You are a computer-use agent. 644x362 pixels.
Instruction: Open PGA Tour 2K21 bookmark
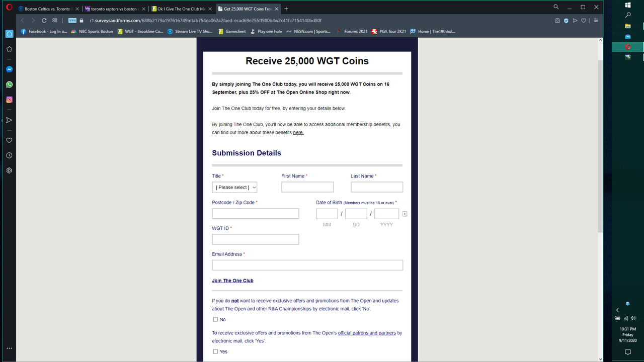pyautogui.click(x=389, y=31)
